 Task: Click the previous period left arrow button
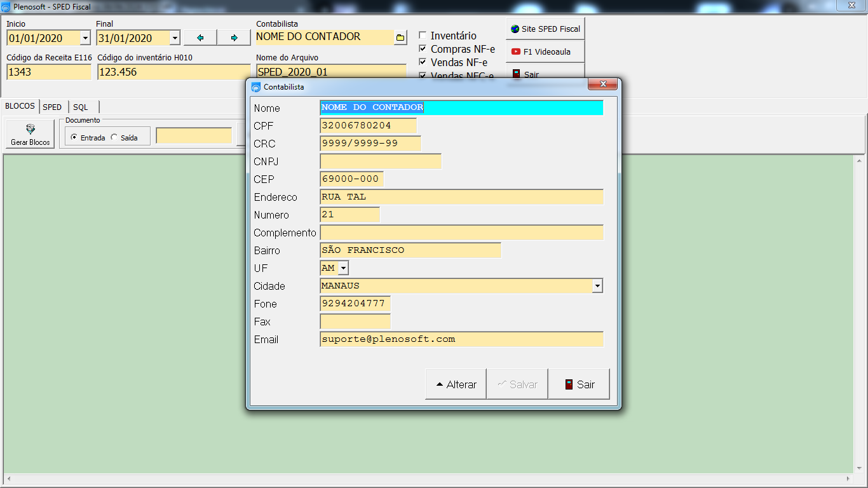pyautogui.click(x=200, y=37)
